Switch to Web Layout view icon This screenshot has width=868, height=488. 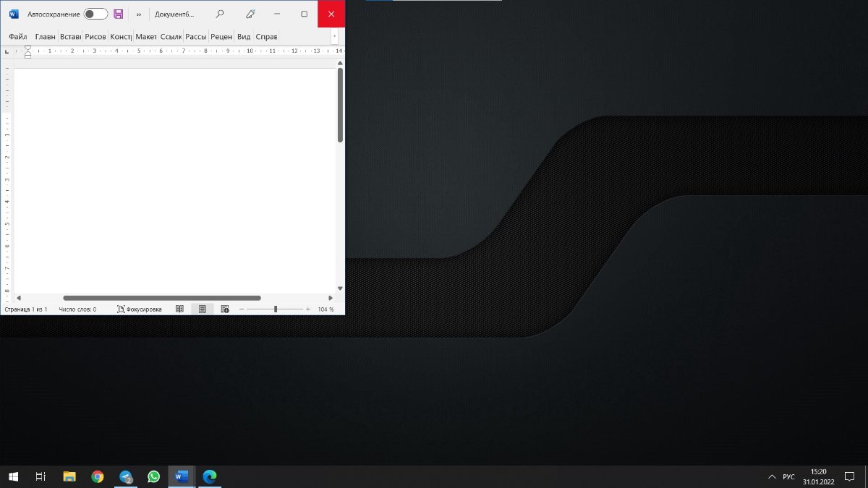click(224, 309)
